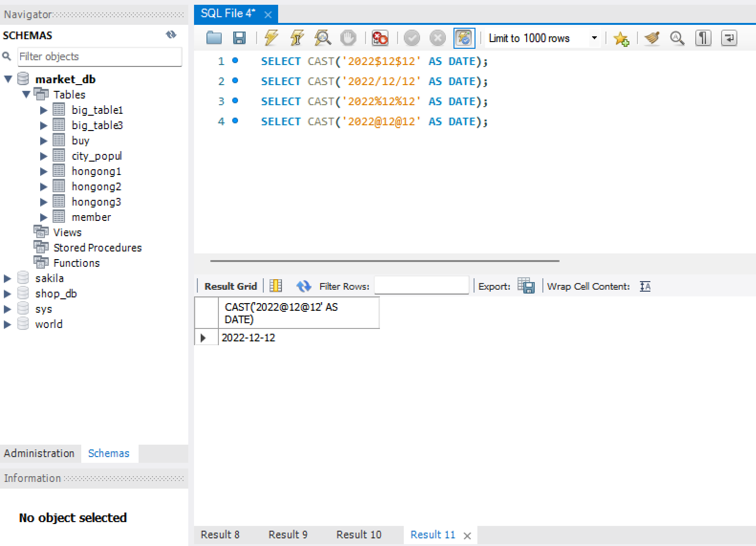Select the member table row
This screenshot has height=546, width=756.
(x=91, y=217)
